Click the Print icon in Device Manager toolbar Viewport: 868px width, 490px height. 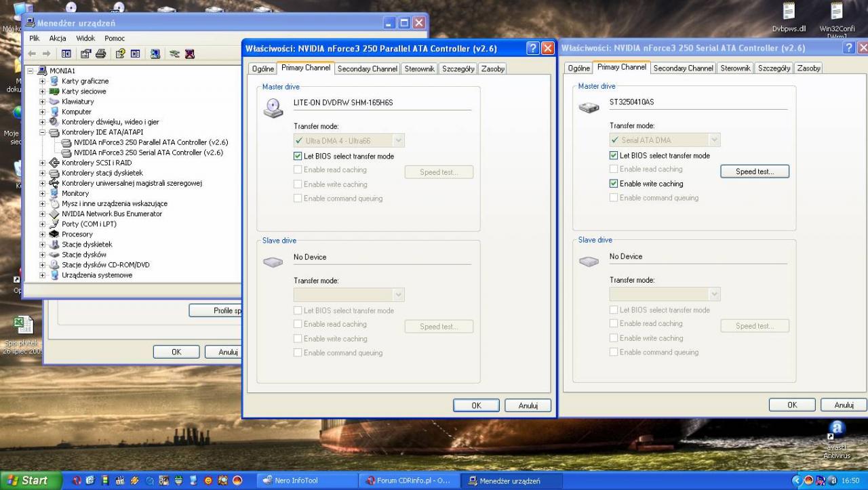click(x=100, y=54)
